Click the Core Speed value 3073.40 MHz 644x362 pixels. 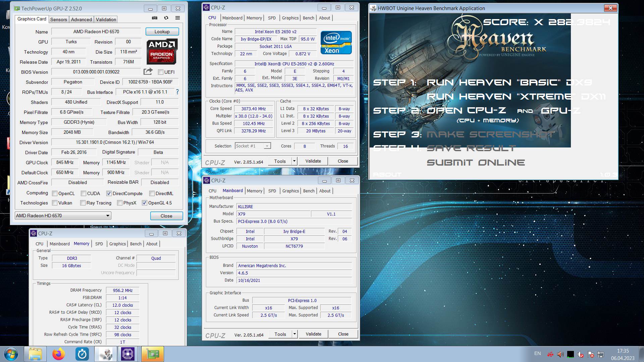pyautogui.click(x=254, y=109)
